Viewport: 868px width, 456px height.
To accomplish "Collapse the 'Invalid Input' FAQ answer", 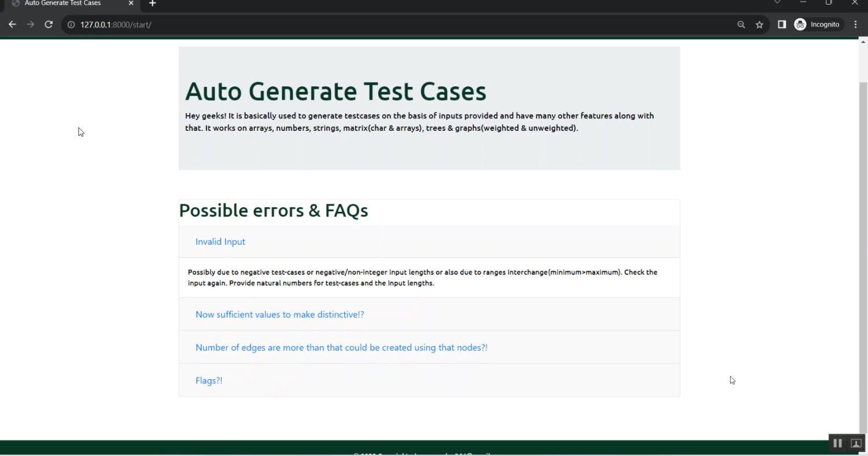I will click(x=220, y=241).
